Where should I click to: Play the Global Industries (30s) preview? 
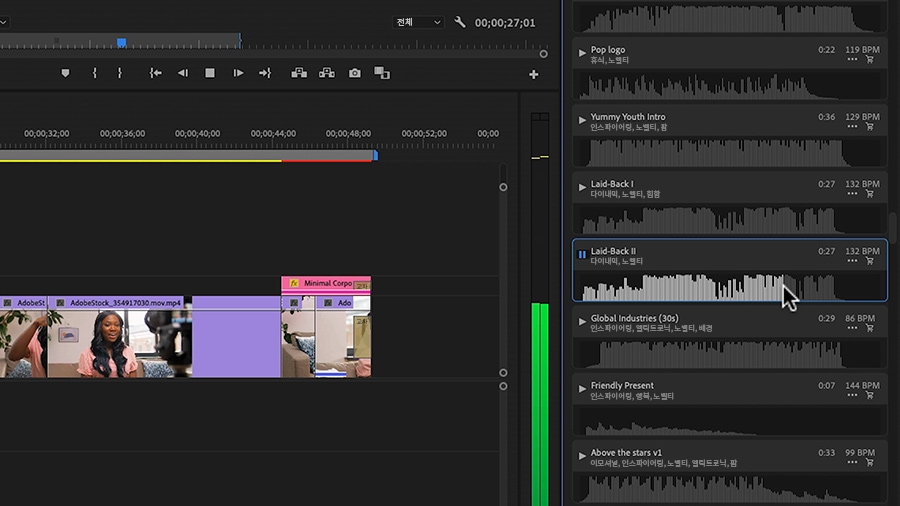[x=582, y=321]
